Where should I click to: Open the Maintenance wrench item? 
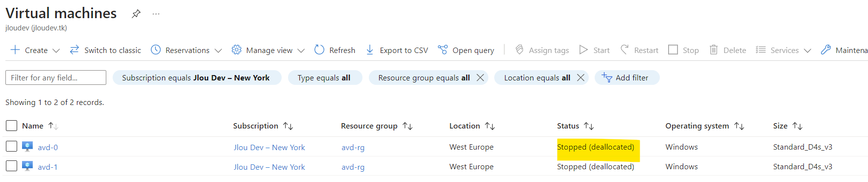(x=844, y=50)
